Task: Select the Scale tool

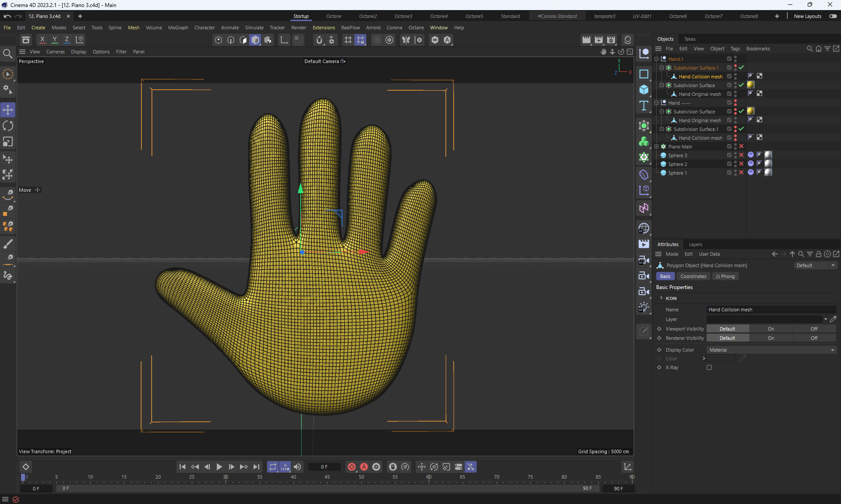Action: point(8,142)
